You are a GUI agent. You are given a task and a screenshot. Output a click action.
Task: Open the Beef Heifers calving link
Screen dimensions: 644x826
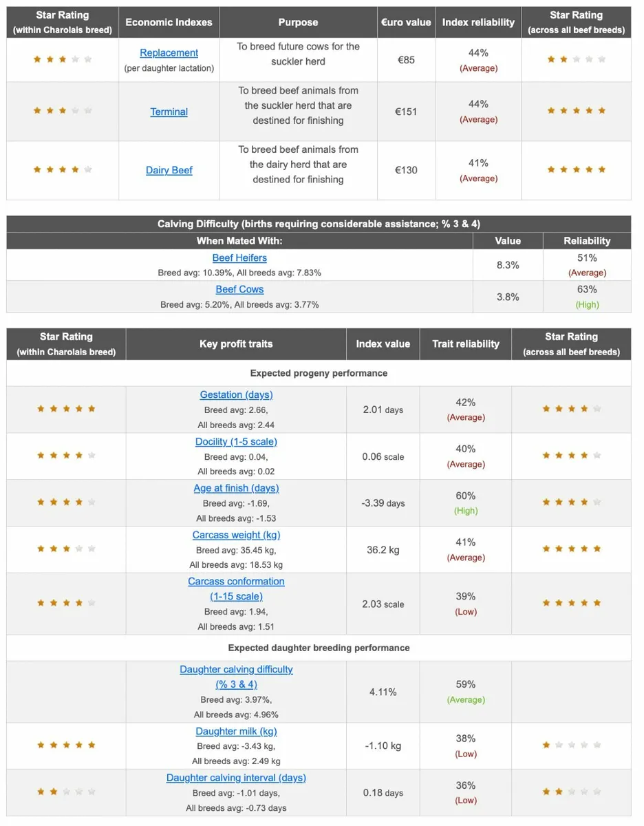pyautogui.click(x=239, y=257)
